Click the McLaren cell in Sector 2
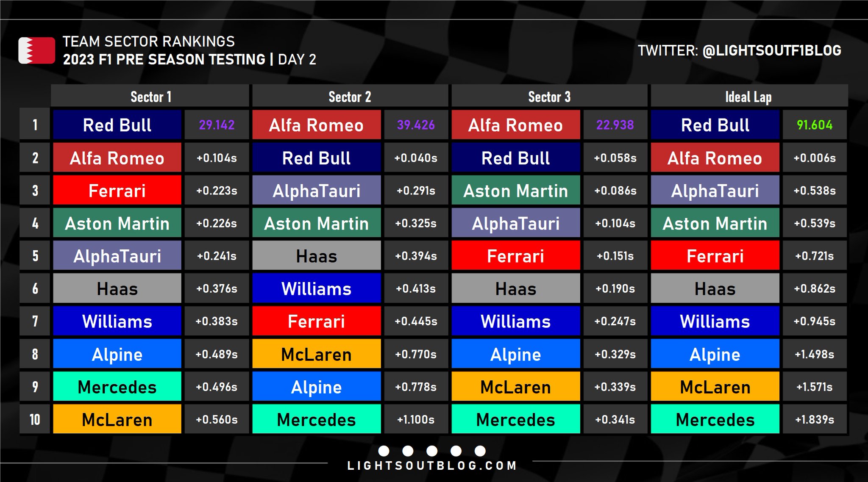 (x=316, y=354)
